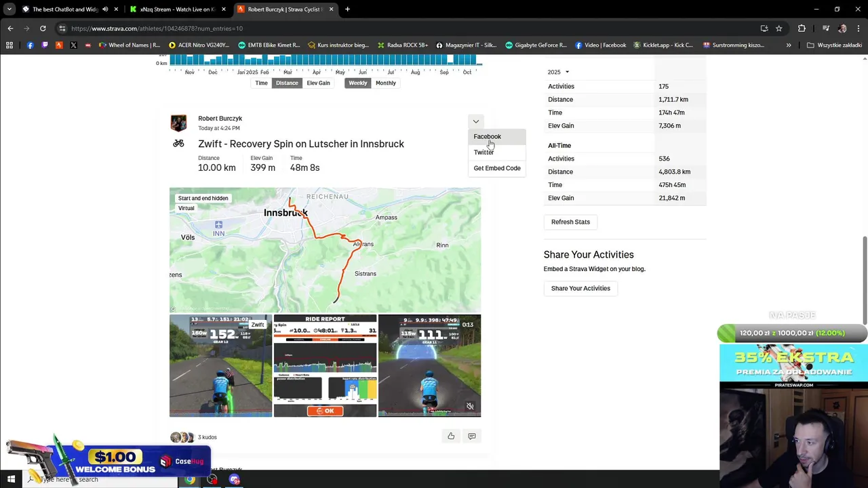The width and height of the screenshot is (868, 488).
Task: Open the Windows Start menu
Action: 11,479
